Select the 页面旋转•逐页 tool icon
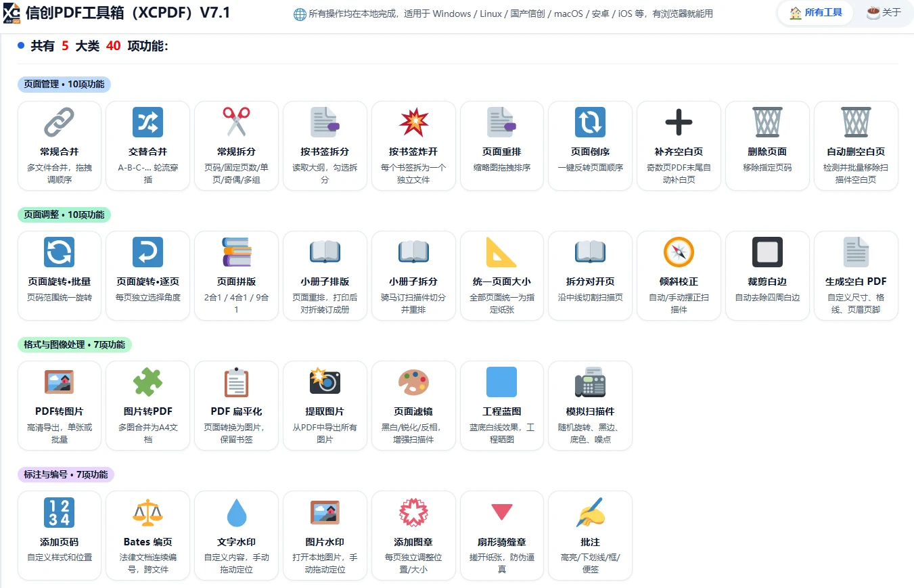This screenshot has height=588, width=914. (x=148, y=252)
